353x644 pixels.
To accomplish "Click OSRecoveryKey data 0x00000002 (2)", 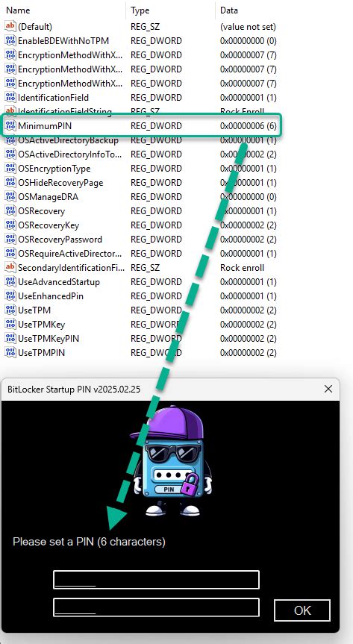I will point(249,225).
